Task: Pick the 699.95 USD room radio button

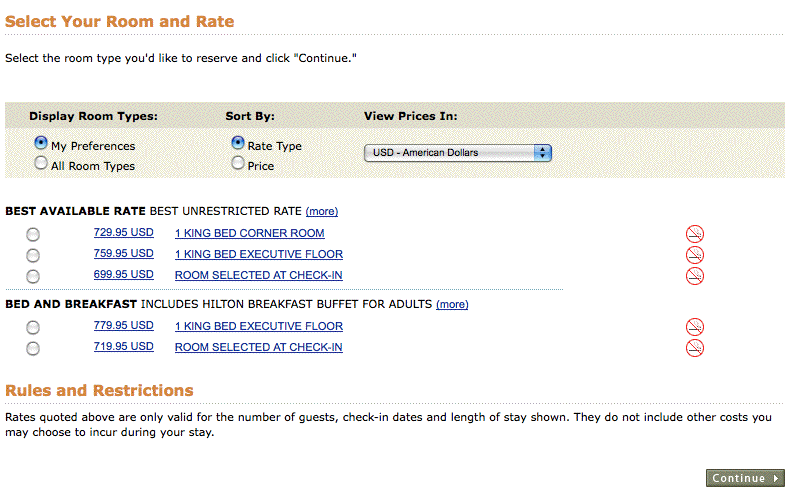Action: coord(33,276)
